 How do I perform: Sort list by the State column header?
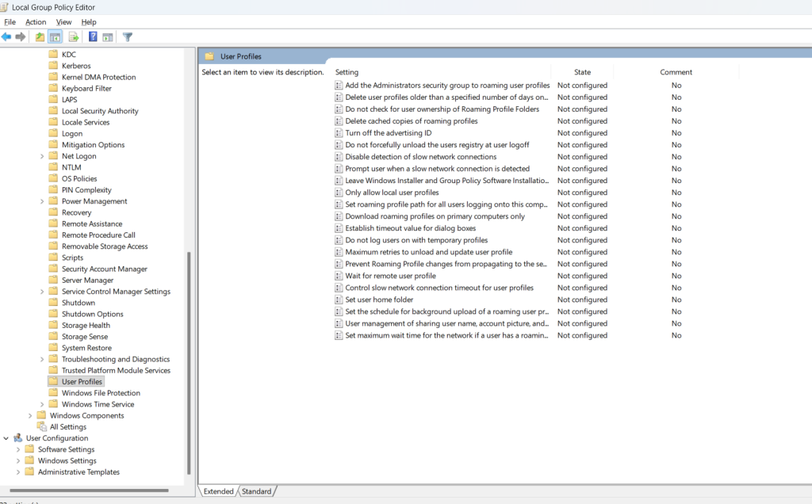pyautogui.click(x=582, y=72)
